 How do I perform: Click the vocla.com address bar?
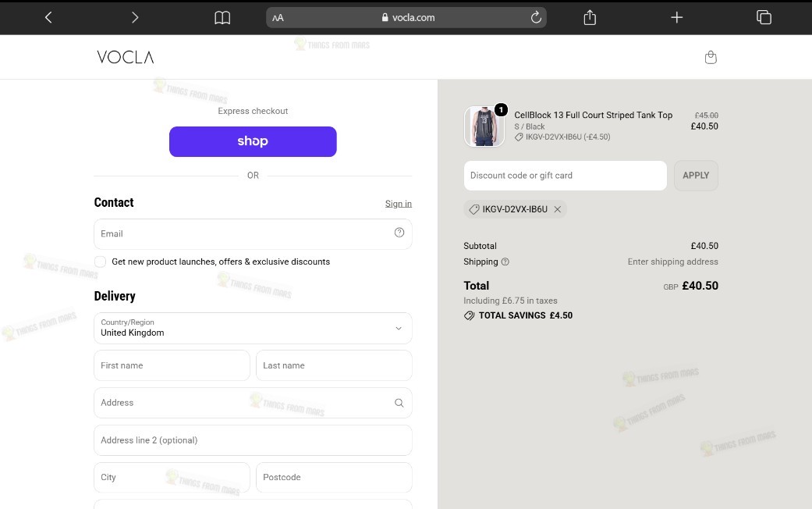pyautogui.click(x=406, y=18)
